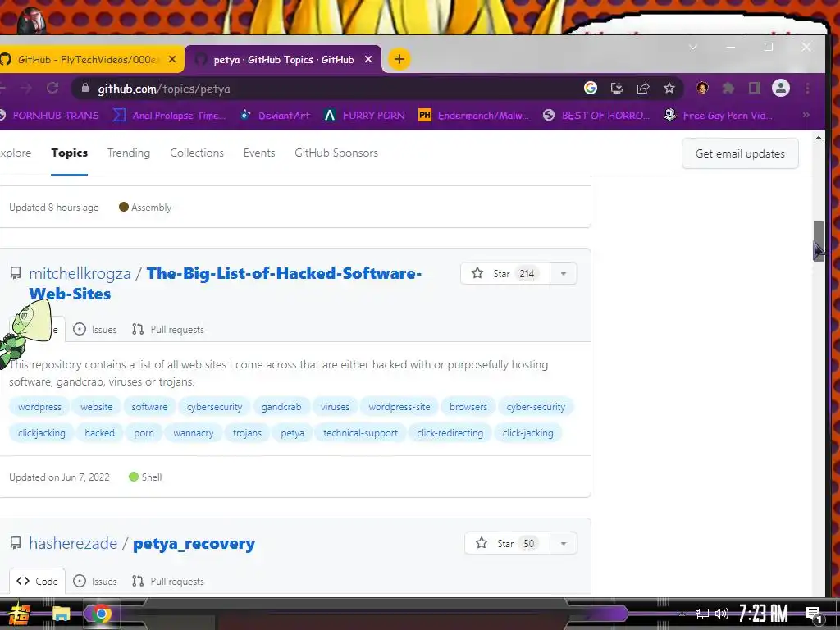Open the Google icon in address bar
840x630 pixels.
click(x=591, y=88)
